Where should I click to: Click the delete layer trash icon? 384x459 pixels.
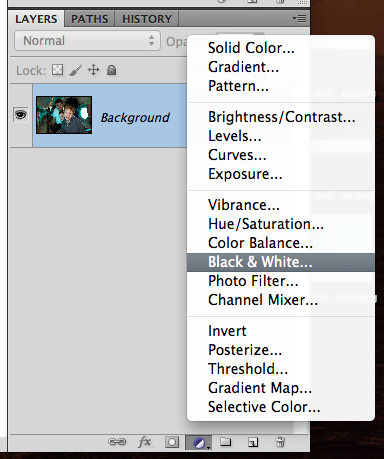280,442
